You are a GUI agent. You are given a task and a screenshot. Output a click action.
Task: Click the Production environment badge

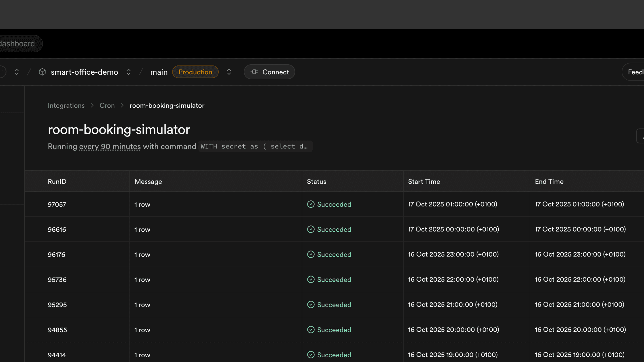195,72
